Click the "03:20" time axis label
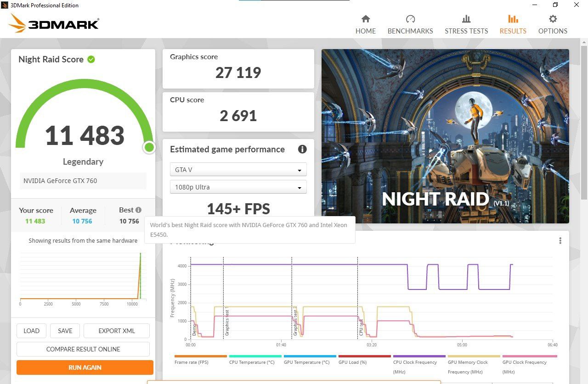This screenshot has height=384, width=588. coord(372,345)
